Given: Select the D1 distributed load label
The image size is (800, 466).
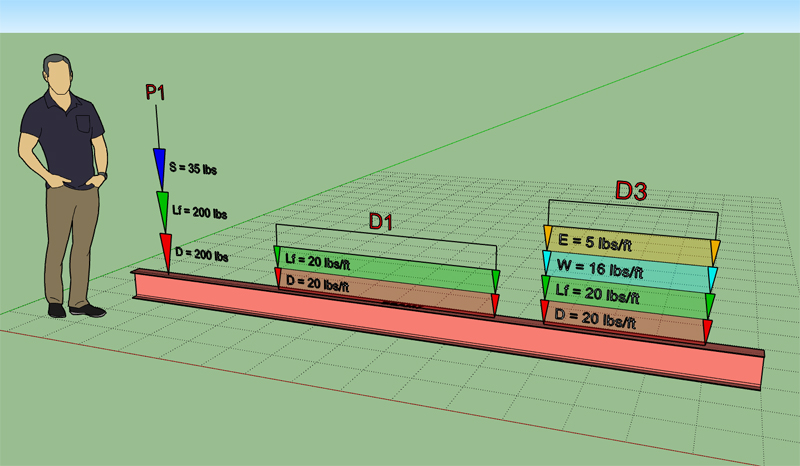Looking at the screenshot, I should pos(381,222).
